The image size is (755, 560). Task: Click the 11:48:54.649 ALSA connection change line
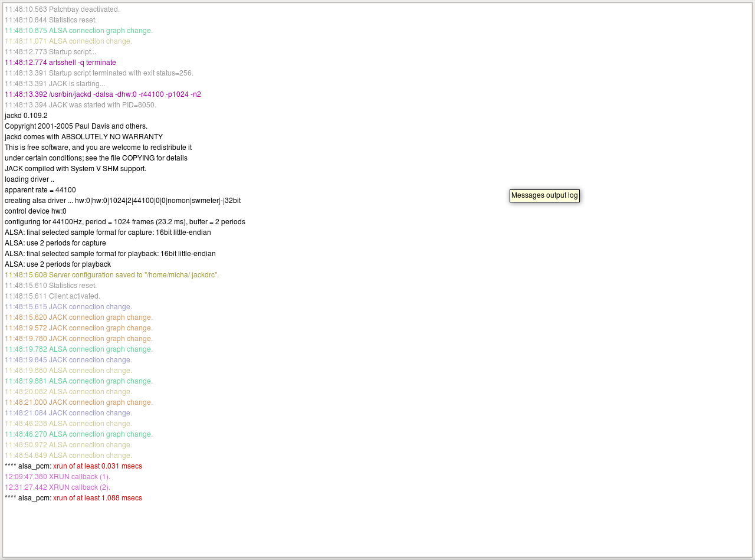pyautogui.click(x=68, y=456)
